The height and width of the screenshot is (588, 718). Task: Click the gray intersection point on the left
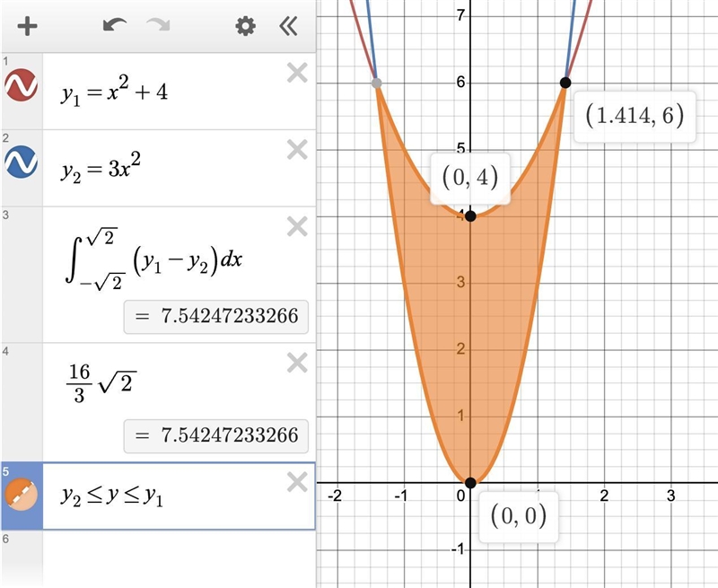point(376,83)
